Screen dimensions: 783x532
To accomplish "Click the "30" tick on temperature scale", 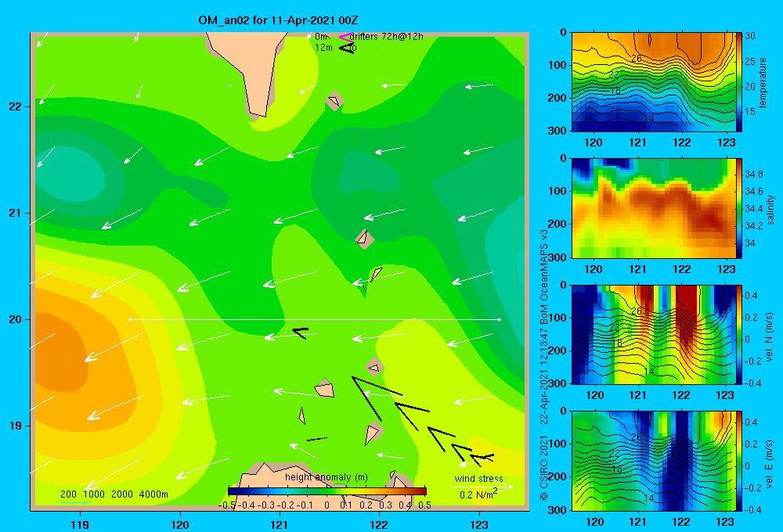I will [x=750, y=36].
